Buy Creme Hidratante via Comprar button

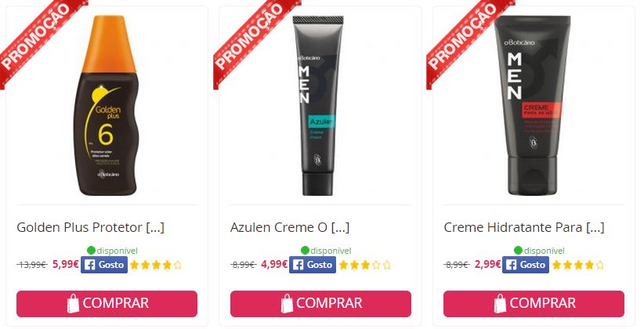534,303
